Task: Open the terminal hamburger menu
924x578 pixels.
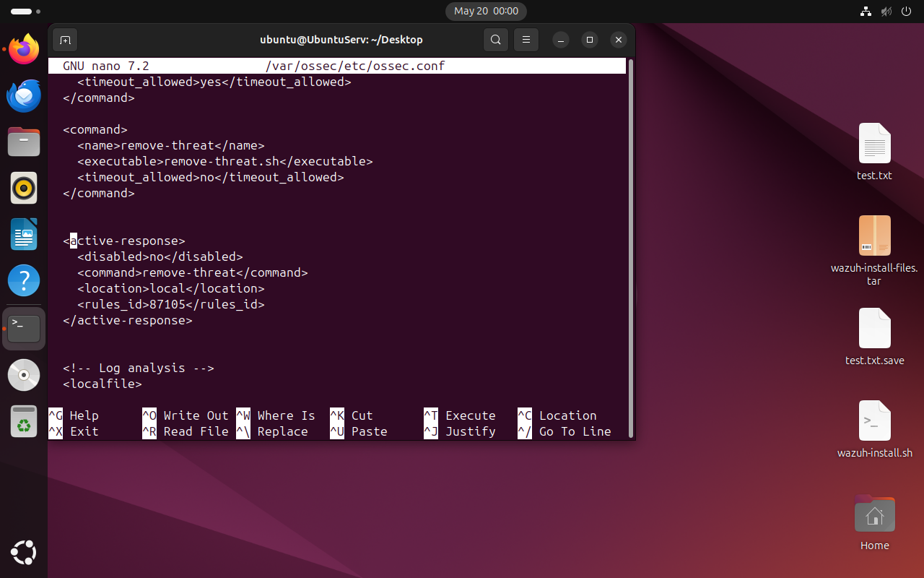Action: 526,40
